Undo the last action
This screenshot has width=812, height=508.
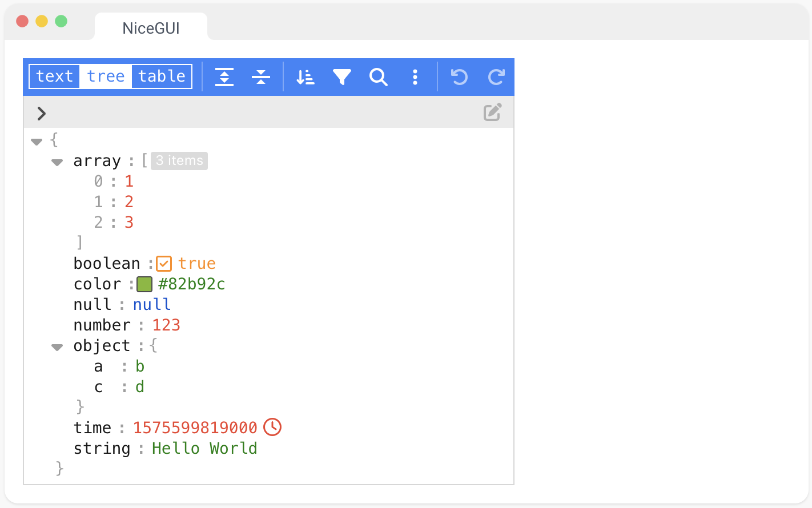click(459, 76)
